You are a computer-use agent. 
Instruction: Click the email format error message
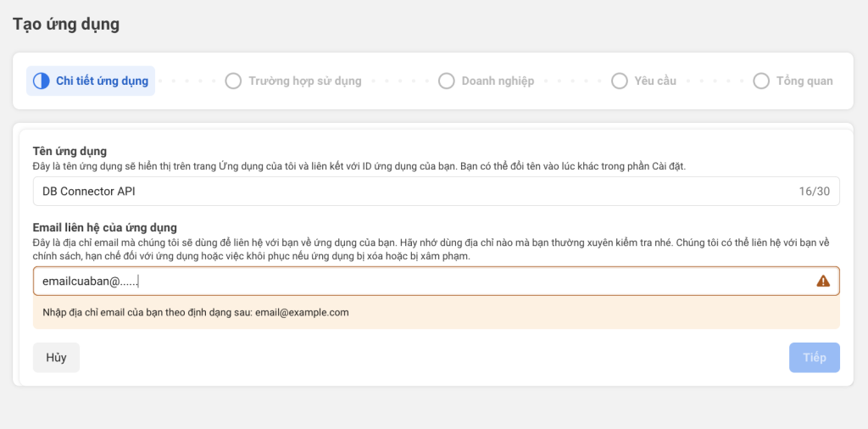coord(196,312)
